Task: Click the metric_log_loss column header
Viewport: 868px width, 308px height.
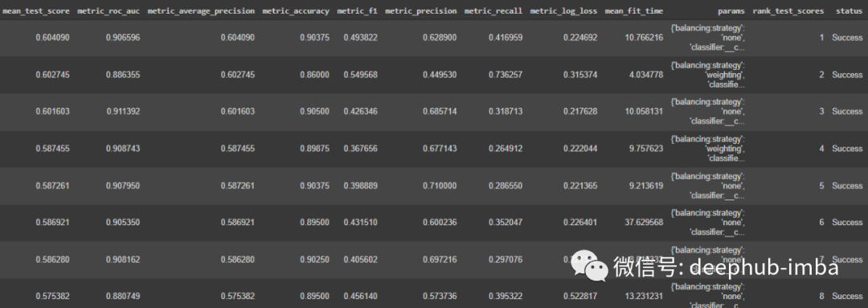Action: point(563,11)
